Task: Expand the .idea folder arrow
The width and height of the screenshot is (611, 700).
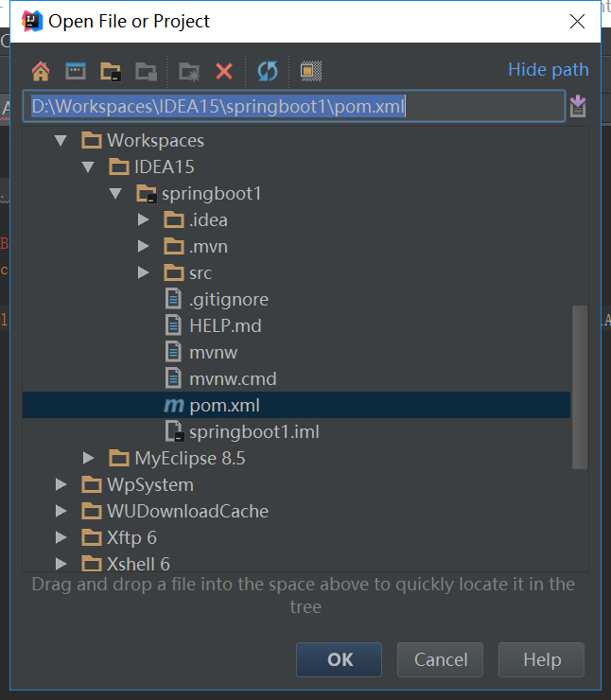Action: coord(143,220)
